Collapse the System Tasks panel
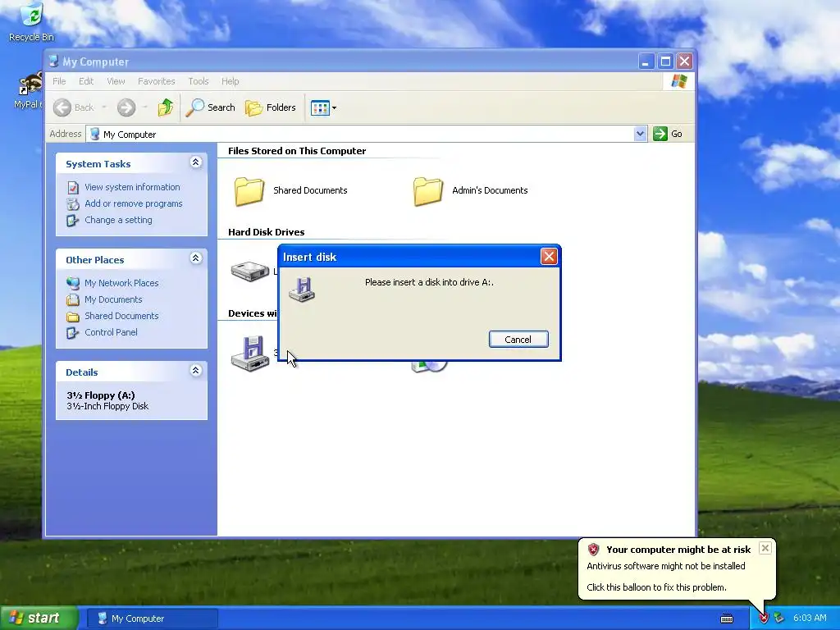Screen dimensions: 840x630 click(x=195, y=162)
